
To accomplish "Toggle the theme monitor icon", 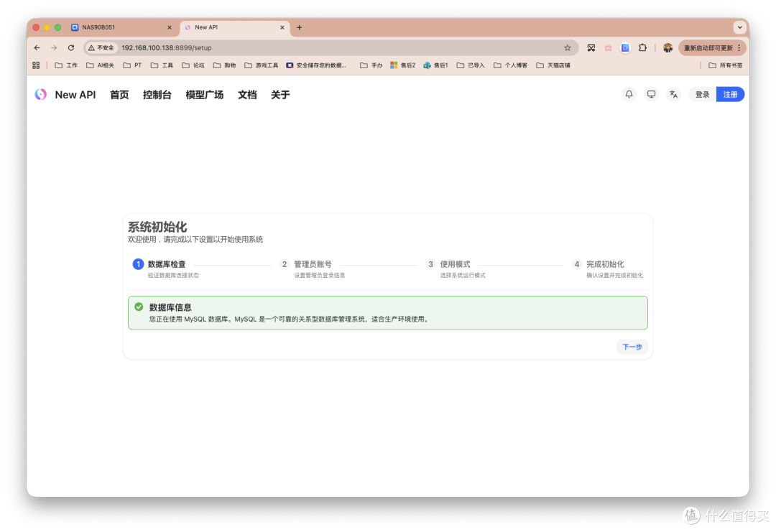I will (x=651, y=95).
